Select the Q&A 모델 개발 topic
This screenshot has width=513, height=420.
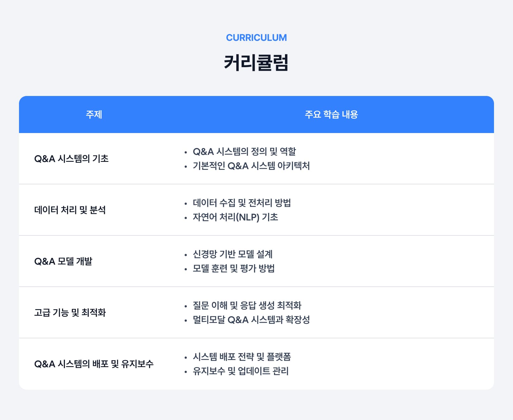pyautogui.click(x=63, y=261)
